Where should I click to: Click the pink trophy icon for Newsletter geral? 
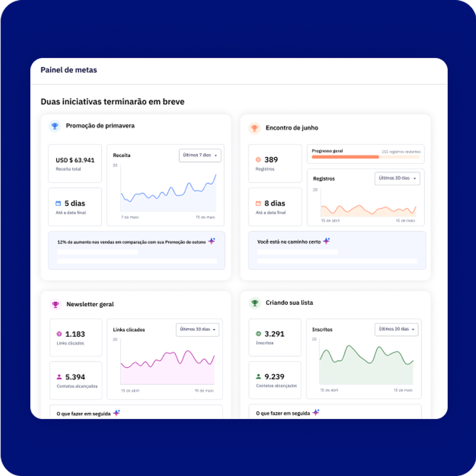pyautogui.click(x=56, y=304)
